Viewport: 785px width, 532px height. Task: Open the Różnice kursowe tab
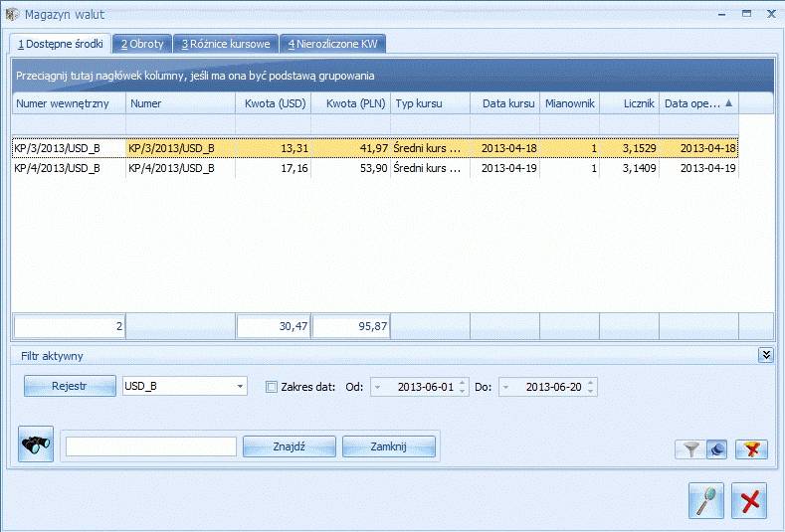[x=225, y=44]
